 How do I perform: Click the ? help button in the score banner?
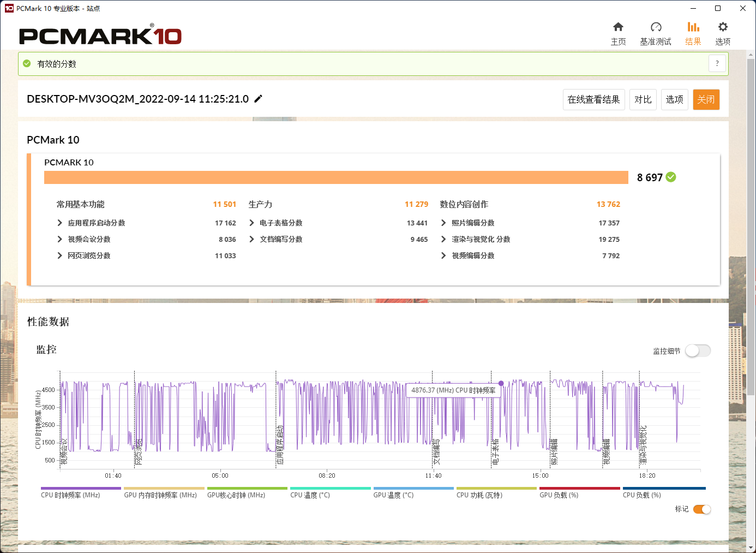point(717,63)
